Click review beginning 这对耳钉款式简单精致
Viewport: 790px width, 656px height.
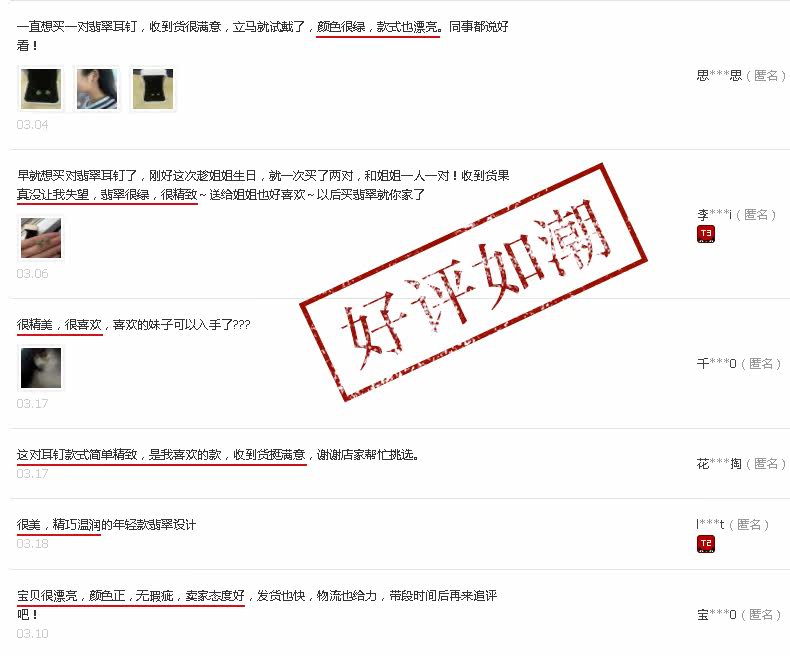pyautogui.click(x=77, y=454)
